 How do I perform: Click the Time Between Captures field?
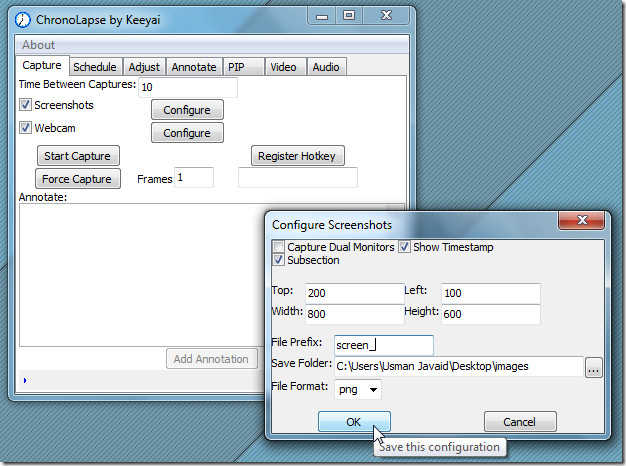click(188, 87)
